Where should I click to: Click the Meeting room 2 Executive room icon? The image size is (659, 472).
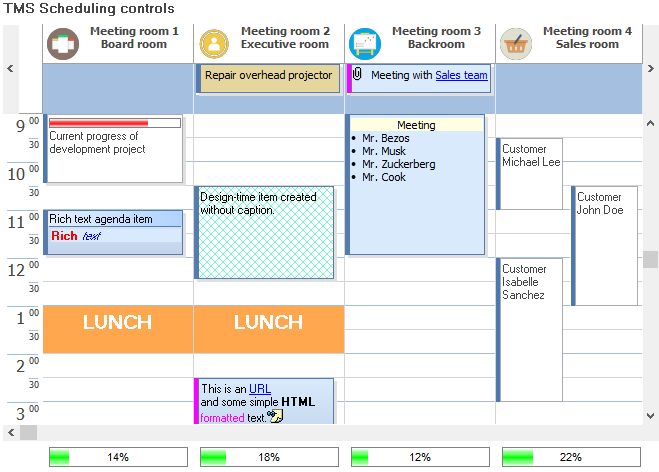click(x=214, y=44)
